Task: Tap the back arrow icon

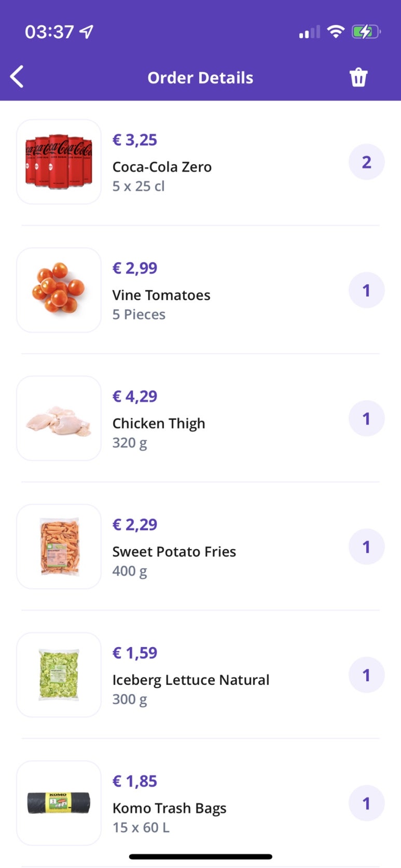Action: [x=17, y=77]
